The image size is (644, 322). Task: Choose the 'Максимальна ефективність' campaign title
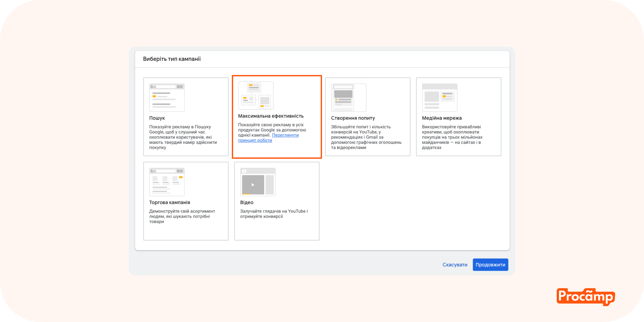click(x=270, y=116)
